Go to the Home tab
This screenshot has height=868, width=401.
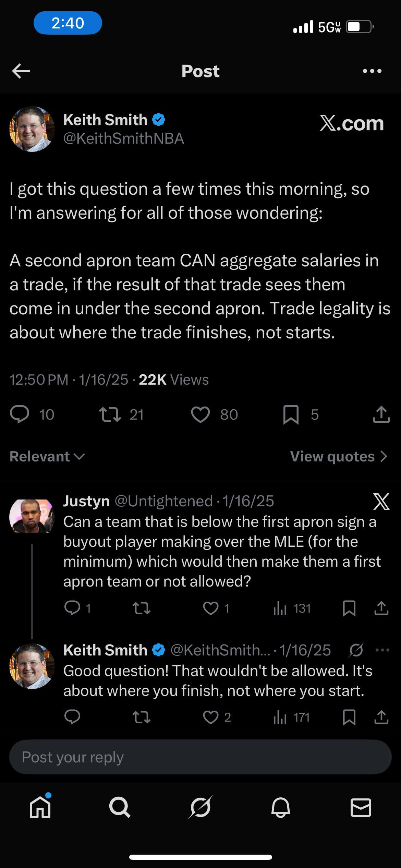click(40, 808)
